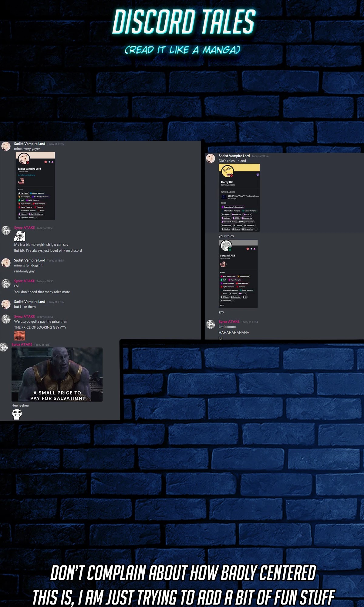Click the "Degen Vamp's Subordinate" role
This screenshot has height=607, width=364.
point(233,207)
